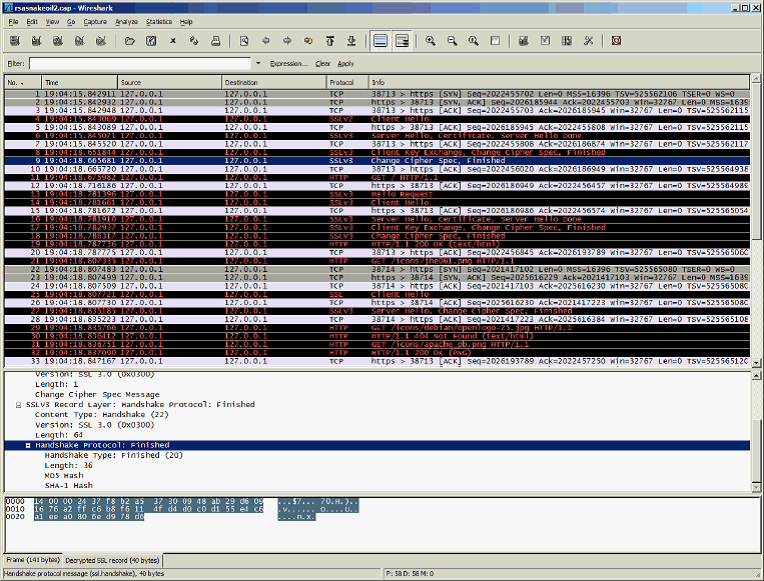Switch to Decrypted SSL record tab
This screenshot has width=764, height=581.
point(112,559)
